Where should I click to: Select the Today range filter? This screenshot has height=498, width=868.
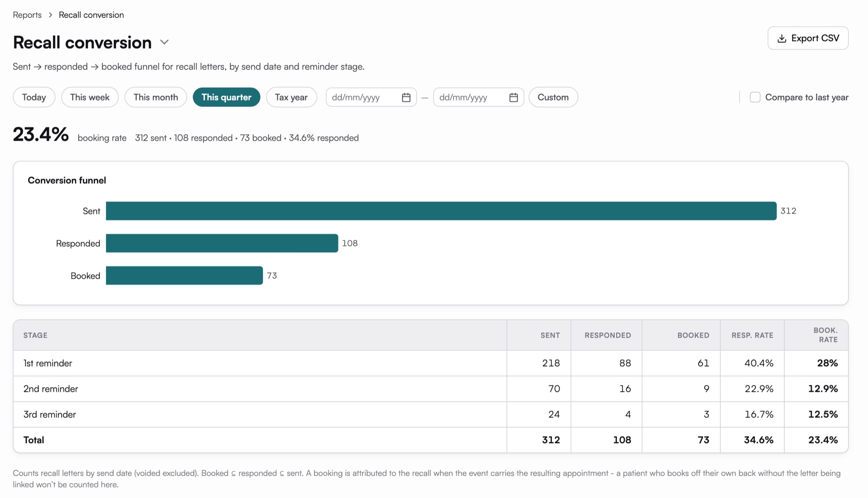[34, 97]
